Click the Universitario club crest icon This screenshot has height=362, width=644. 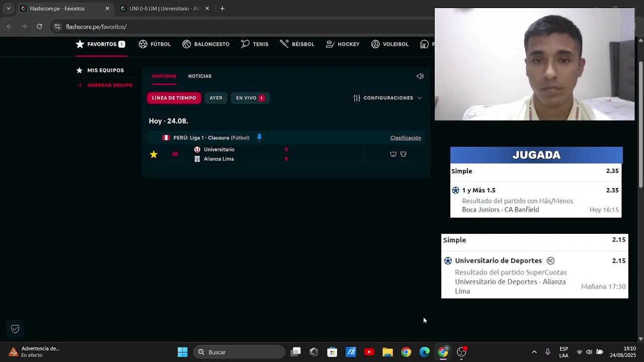pos(197,149)
